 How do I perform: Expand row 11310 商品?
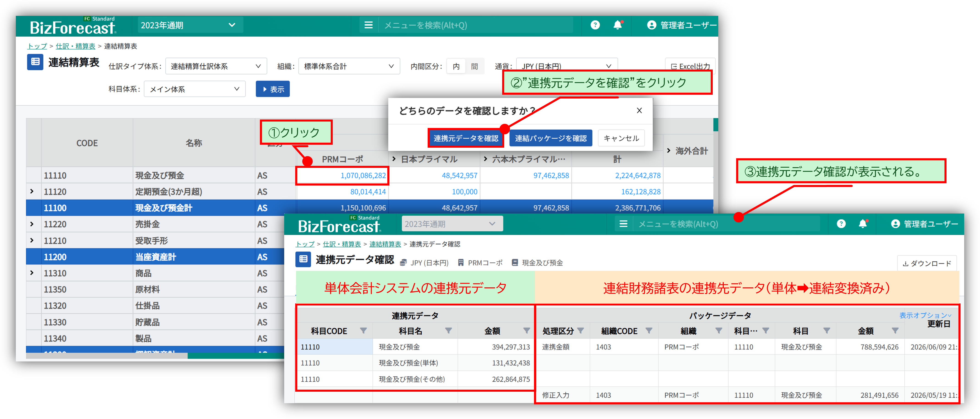(32, 273)
